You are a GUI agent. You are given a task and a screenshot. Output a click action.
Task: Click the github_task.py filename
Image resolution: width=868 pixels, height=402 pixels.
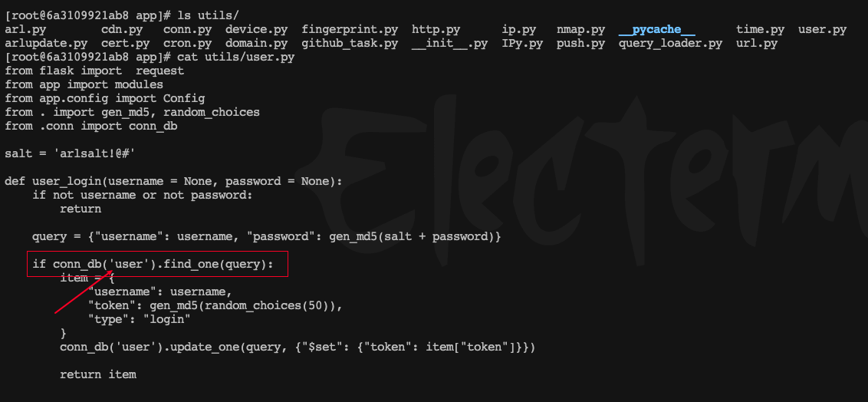(350, 43)
